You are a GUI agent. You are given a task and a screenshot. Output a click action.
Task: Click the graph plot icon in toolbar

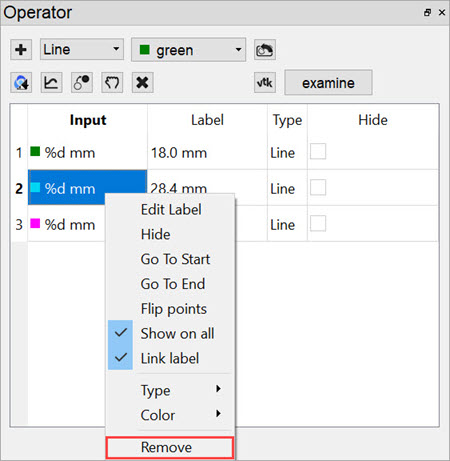[51, 82]
